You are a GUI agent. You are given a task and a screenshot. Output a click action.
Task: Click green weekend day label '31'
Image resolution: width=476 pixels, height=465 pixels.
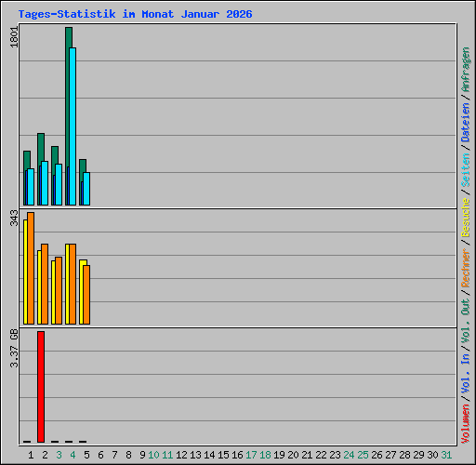click(446, 455)
